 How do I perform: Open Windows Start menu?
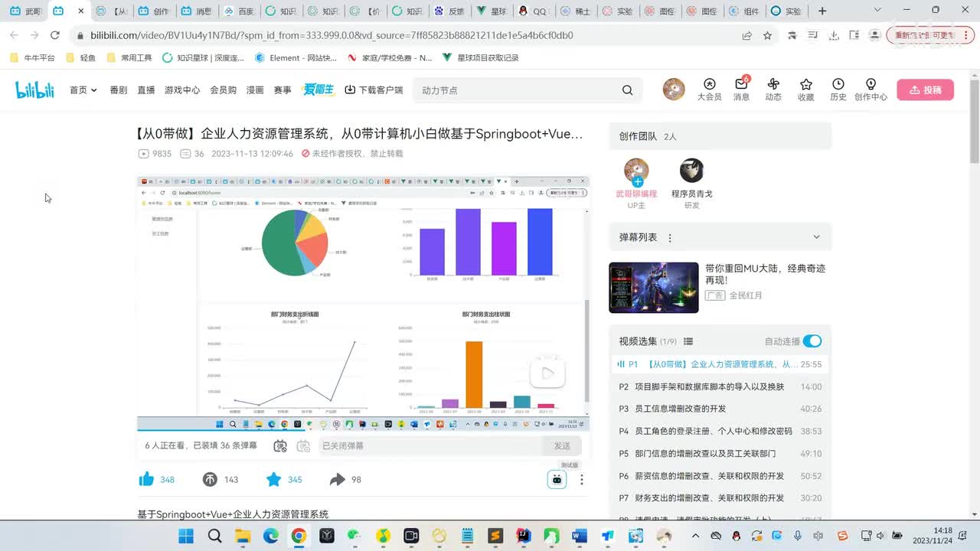click(x=186, y=536)
